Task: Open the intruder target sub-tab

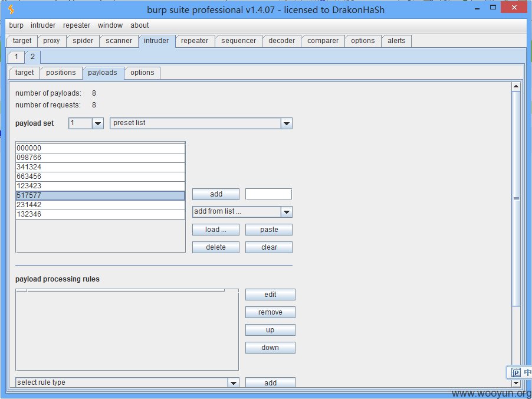Action: [24, 73]
